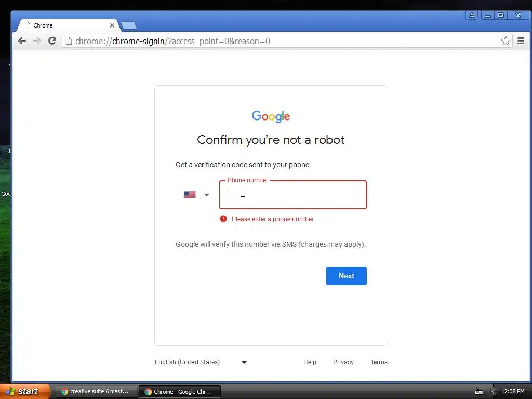Click the Google logo

(x=271, y=116)
